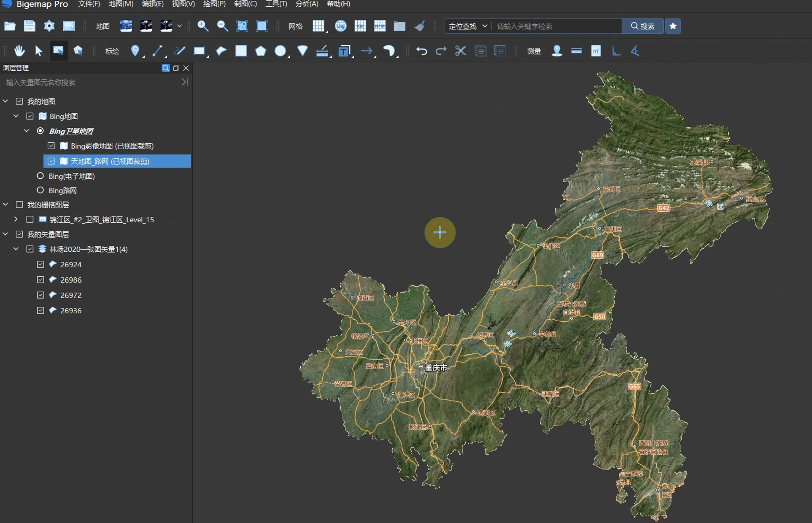812x523 pixels.
Task: Click the 搜索 search button
Action: 642,26
